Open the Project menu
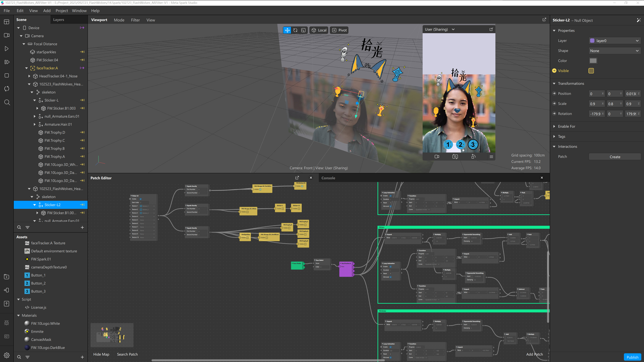Image resolution: width=644 pixels, height=362 pixels. [62, 11]
